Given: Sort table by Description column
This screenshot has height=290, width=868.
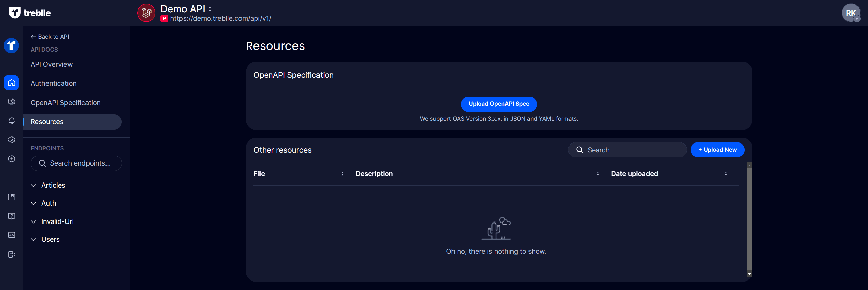Looking at the screenshot, I should [598, 174].
